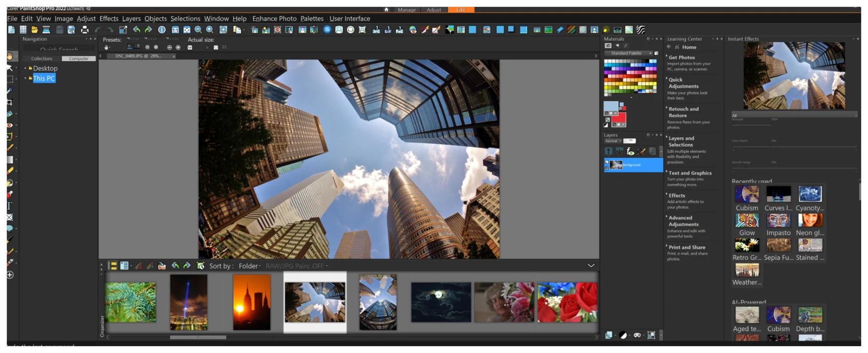Select the Text tool
The height and width of the screenshot is (353, 868).
click(10, 205)
